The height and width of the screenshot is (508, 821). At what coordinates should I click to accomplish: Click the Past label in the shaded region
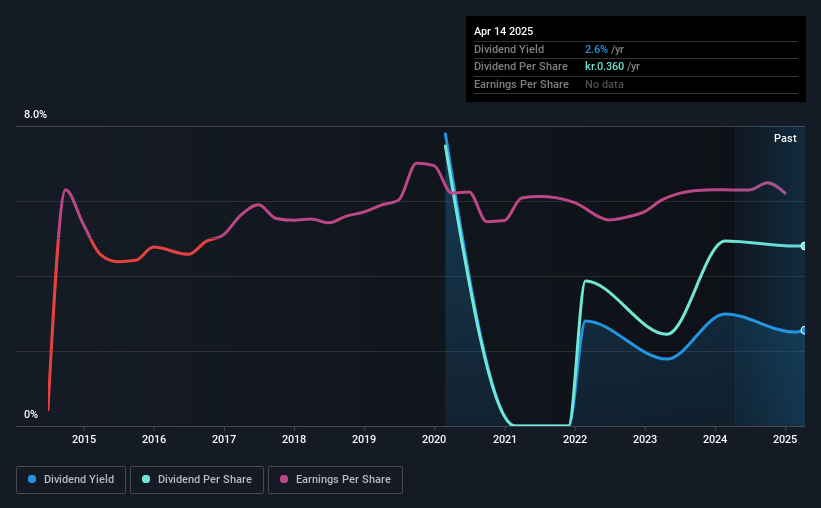[x=785, y=138]
